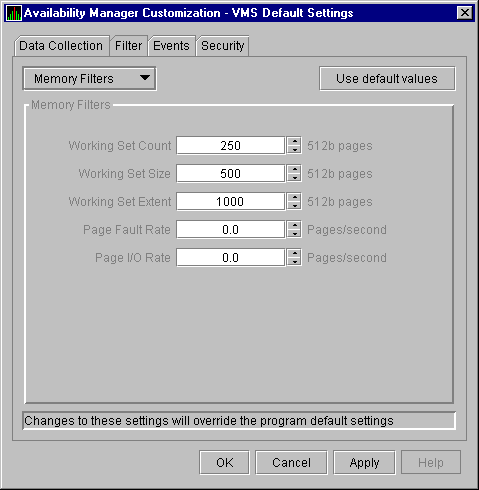Open the Memory Filters dropdown
Screen dimensions: 479x490
point(89,79)
